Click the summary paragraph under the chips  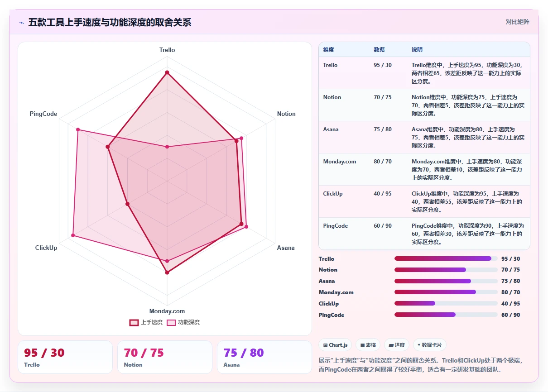pyautogui.click(x=421, y=365)
